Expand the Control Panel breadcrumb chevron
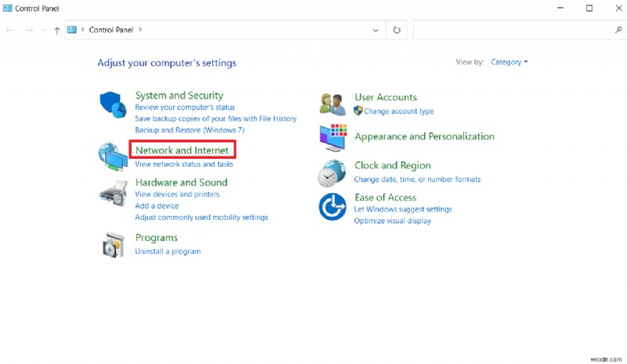This screenshot has height=364, width=627. 140,30
